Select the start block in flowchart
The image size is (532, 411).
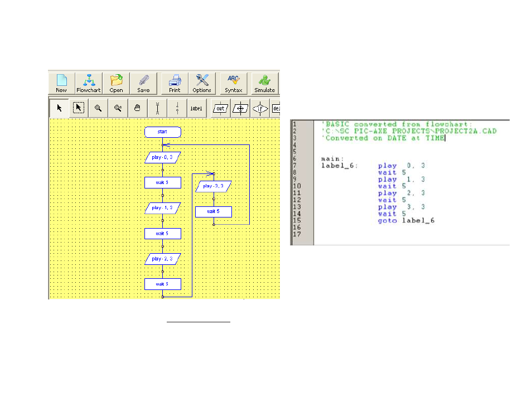pos(162,132)
